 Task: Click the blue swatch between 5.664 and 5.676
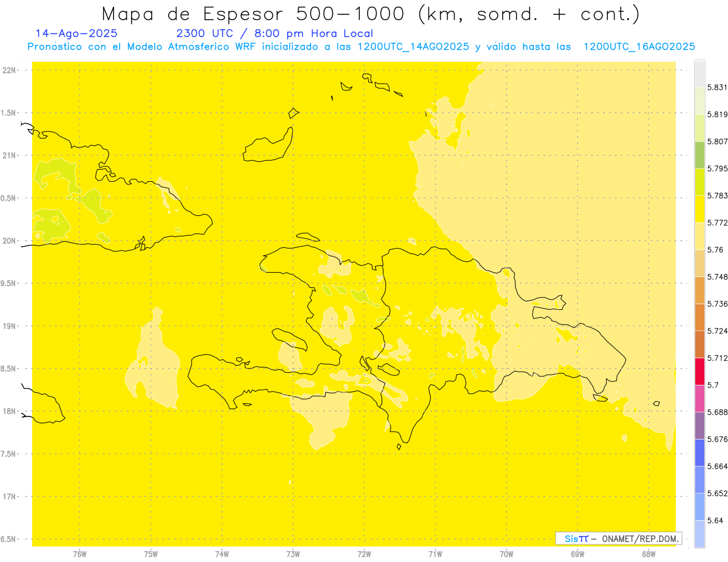coord(699,452)
